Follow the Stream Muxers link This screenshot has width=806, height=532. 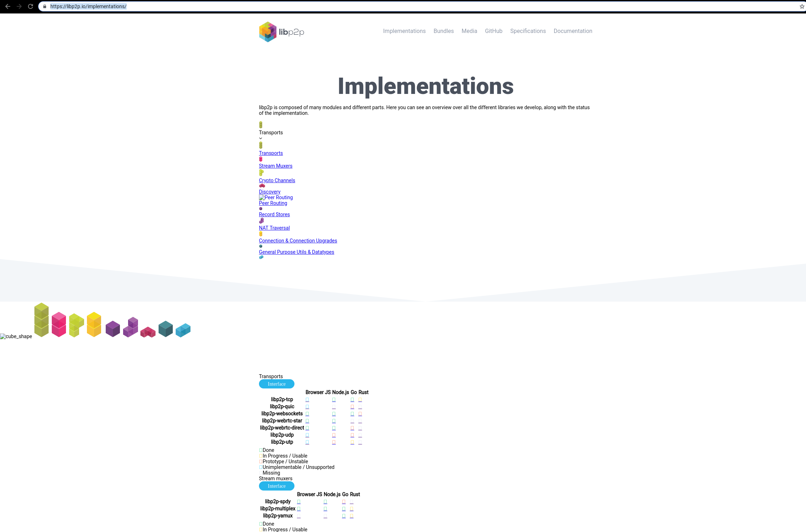pos(276,166)
